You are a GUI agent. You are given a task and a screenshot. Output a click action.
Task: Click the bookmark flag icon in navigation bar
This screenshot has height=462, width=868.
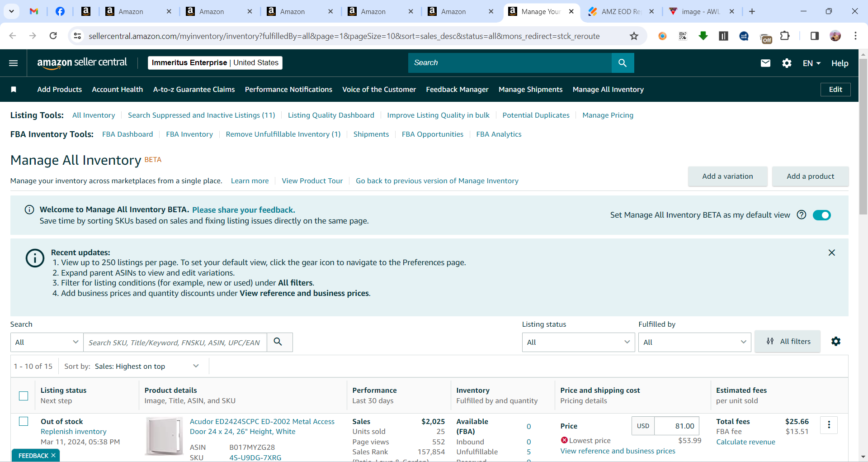(14, 90)
